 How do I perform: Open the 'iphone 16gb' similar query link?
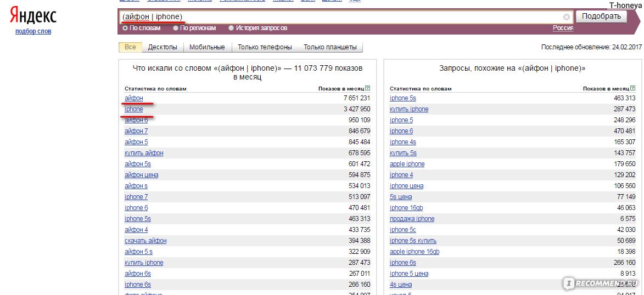coord(406,208)
